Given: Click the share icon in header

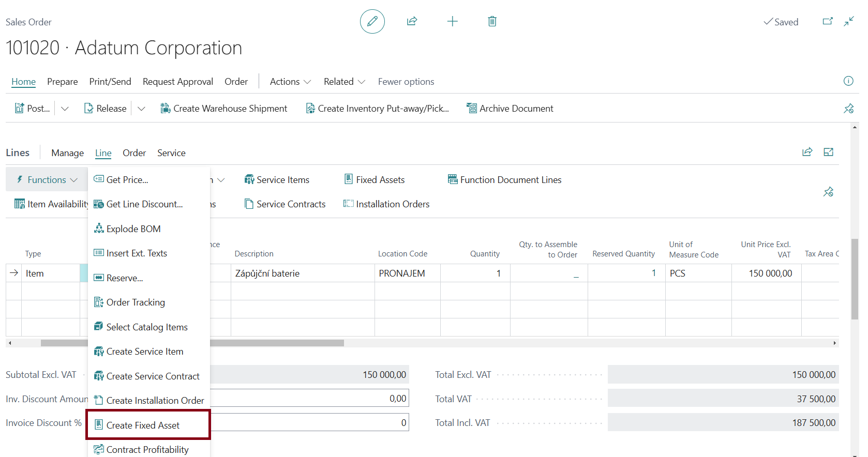Looking at the screenshot, I should click(x=412, y=21).
